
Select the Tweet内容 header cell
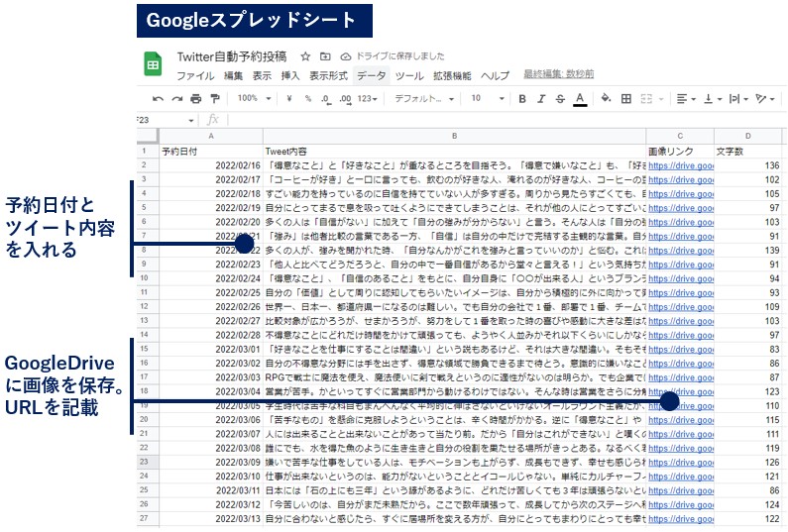tap(454, 152)
